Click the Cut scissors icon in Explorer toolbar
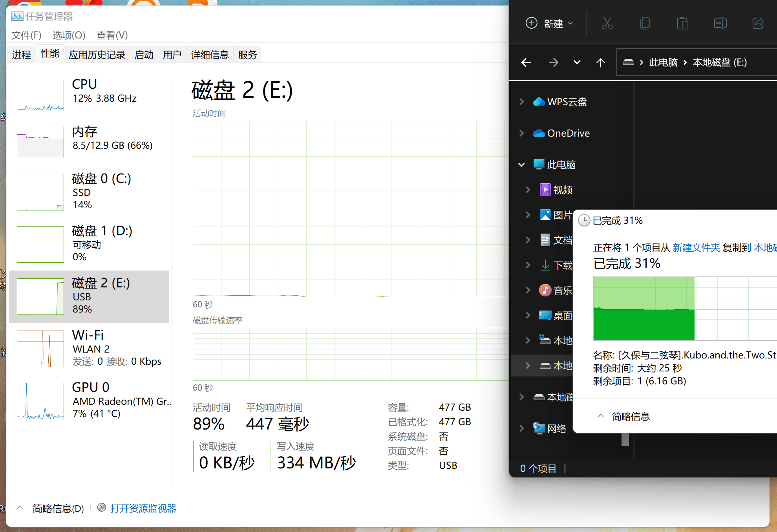This screenshot has height=532, width=777. (x=607, y=24)
